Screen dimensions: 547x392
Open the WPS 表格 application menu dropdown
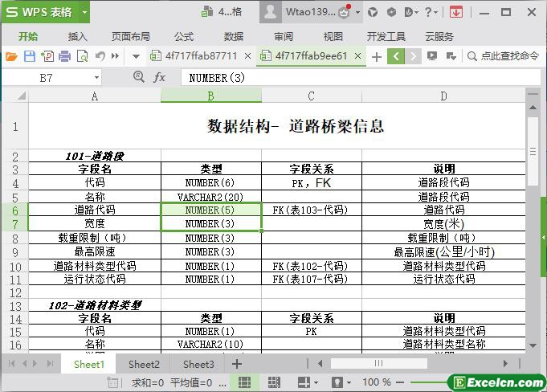(x=84, y=12)
